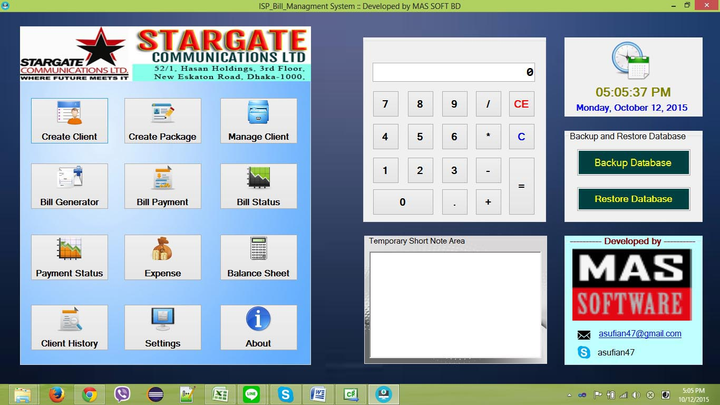This screenshot has height=405, width=720.
Task: Click calculator key 9
Action: coord(454,104)
